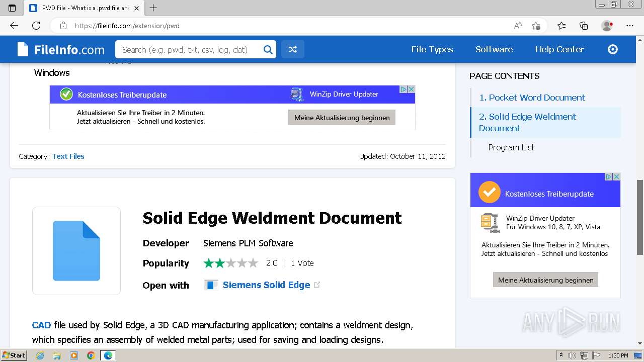The height and width of the screenshot is (362, 644).
Task: Open the volume tray icon
Action: tap(572, 355)
